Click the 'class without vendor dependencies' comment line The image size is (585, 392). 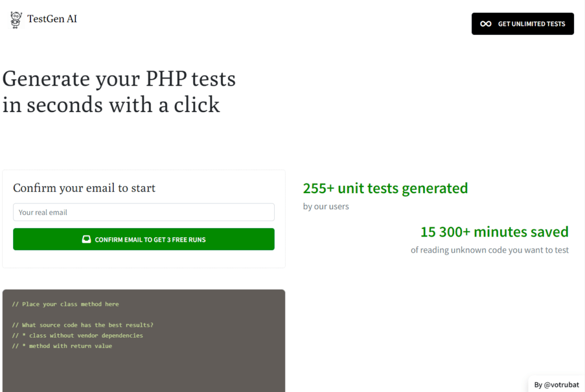[x=77, y=335]
